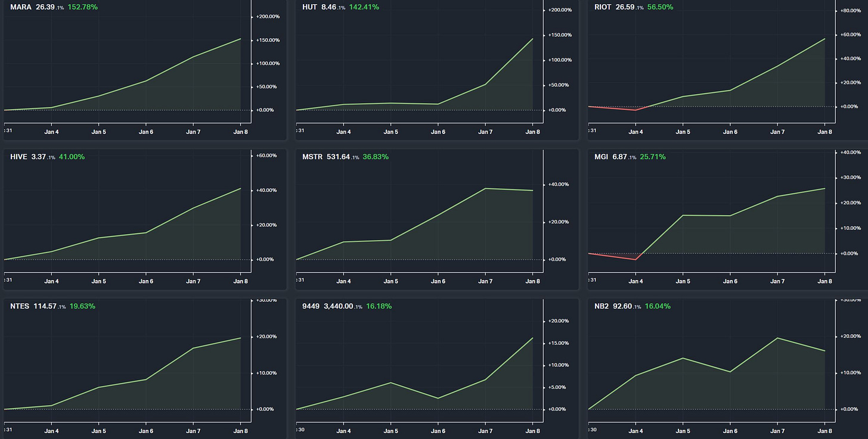Click the 9449 ticker symbol

pos(311,306)
